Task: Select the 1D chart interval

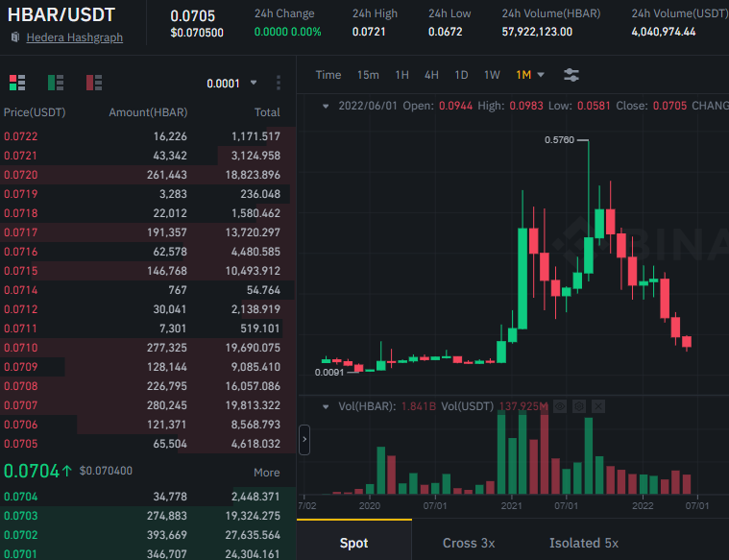Action: tap(461, 75)
